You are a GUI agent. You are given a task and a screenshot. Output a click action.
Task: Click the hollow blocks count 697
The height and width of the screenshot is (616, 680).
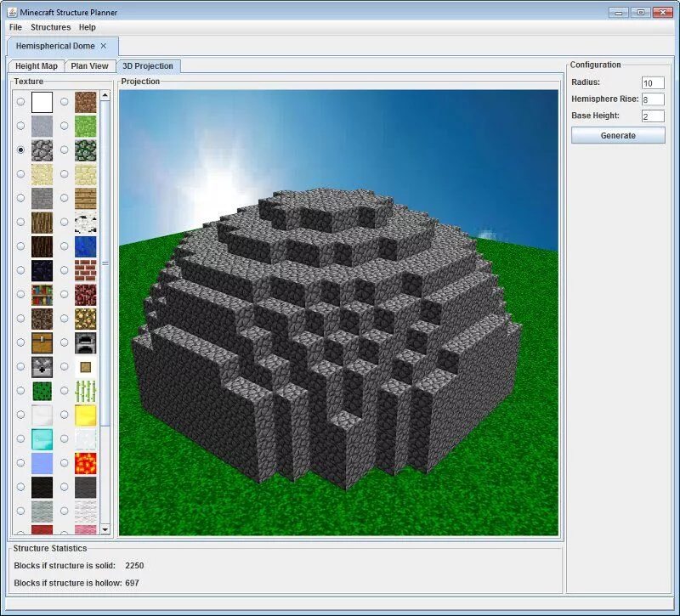(133, 583)
